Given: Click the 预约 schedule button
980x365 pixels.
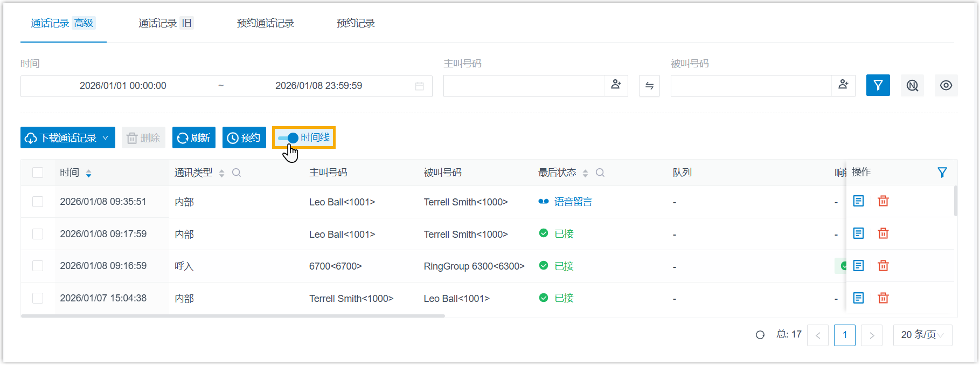Looking at the screenshot, I should [244, 138].
